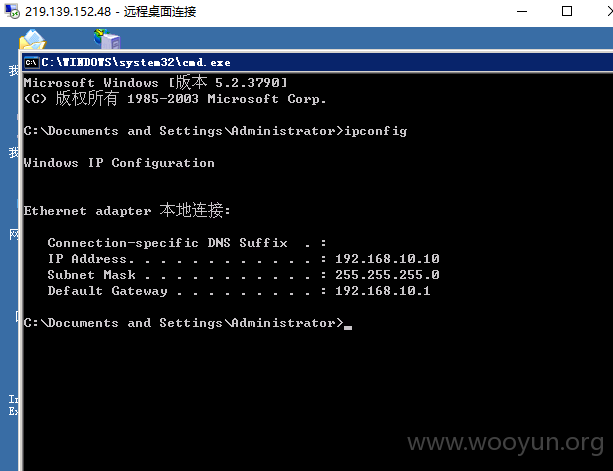This screenshot has width=613, height=471.
Task: Open the mail folder desktop icon
Action: pyautogui.click(x=32, y=39)
